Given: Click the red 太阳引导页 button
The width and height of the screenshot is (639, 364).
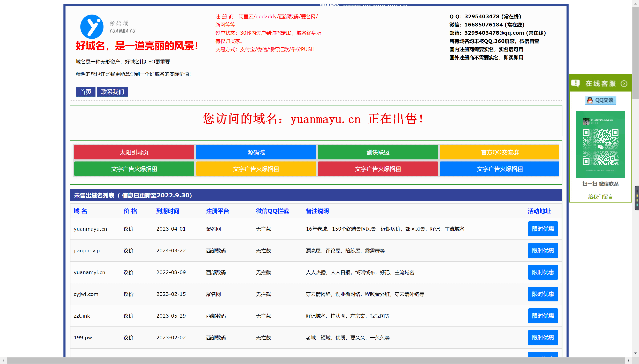Looking at the screenshot, I should coord(134,152).
